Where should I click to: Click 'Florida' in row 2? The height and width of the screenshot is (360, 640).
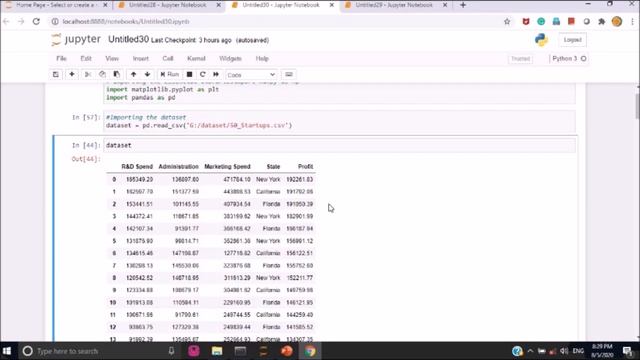pyautogui.click(x=271, y=204)
